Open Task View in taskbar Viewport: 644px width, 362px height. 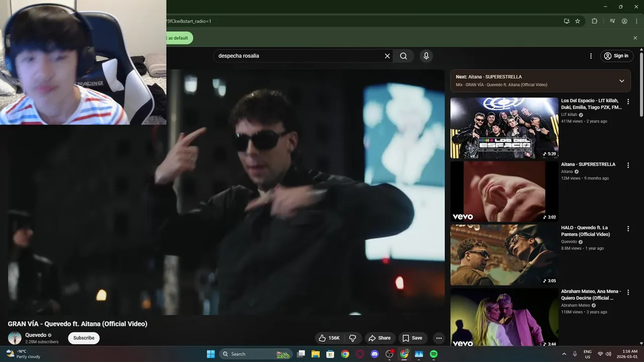click(301, 354)
